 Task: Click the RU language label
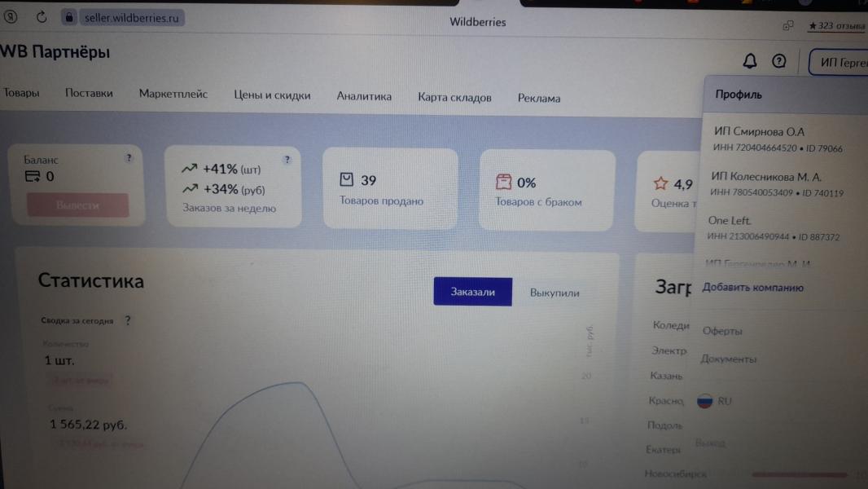(725, 401)
